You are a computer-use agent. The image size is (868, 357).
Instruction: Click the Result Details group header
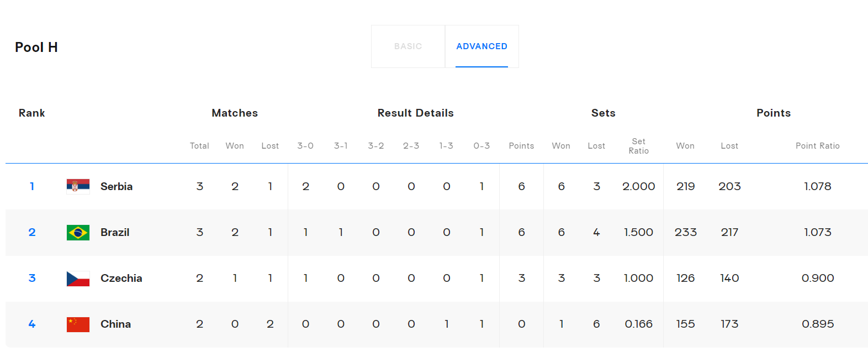[x=415, y=113]
